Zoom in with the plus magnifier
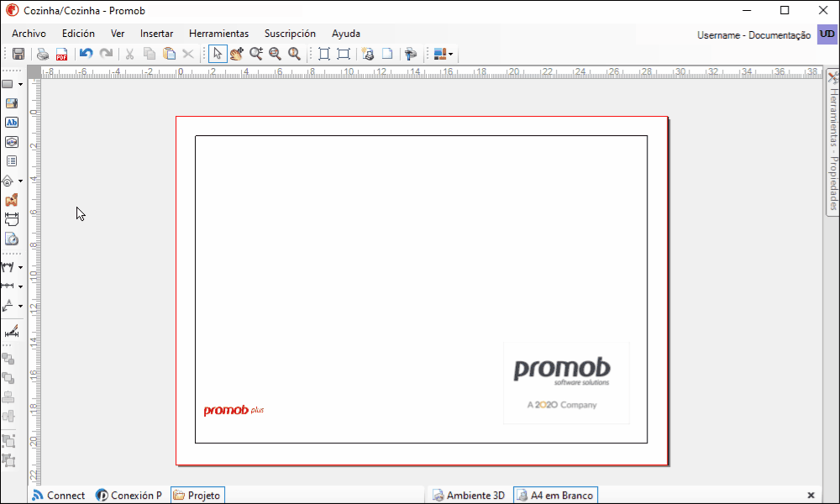Viewport: 840px width, 504px height. click(x=256, y=54)
